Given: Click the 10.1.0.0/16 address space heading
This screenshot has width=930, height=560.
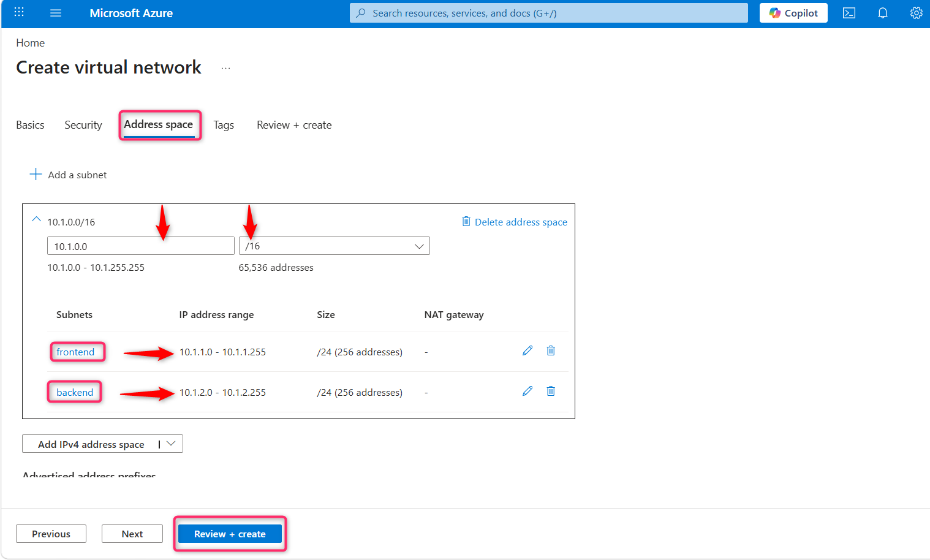Looking at the screenshot, I should pos(71,222).
